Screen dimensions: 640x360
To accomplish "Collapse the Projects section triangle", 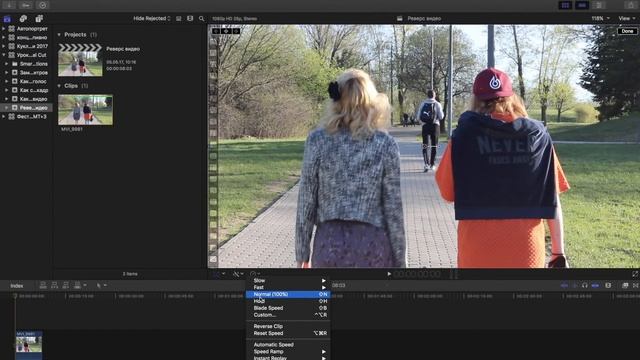I will point(59,35).
